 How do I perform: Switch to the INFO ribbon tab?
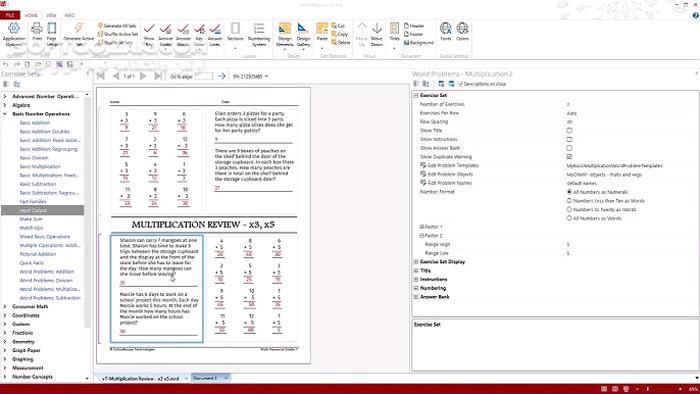[70, 15]
